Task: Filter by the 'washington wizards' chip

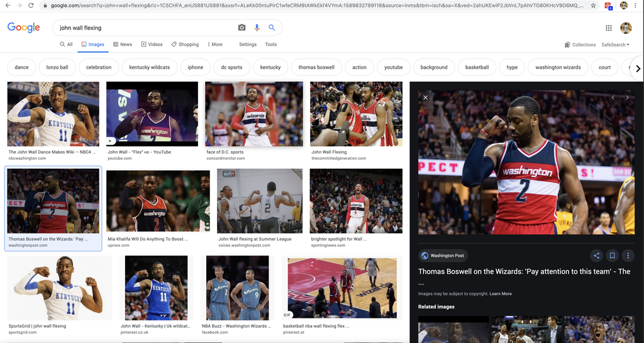Action: (558, 67)
